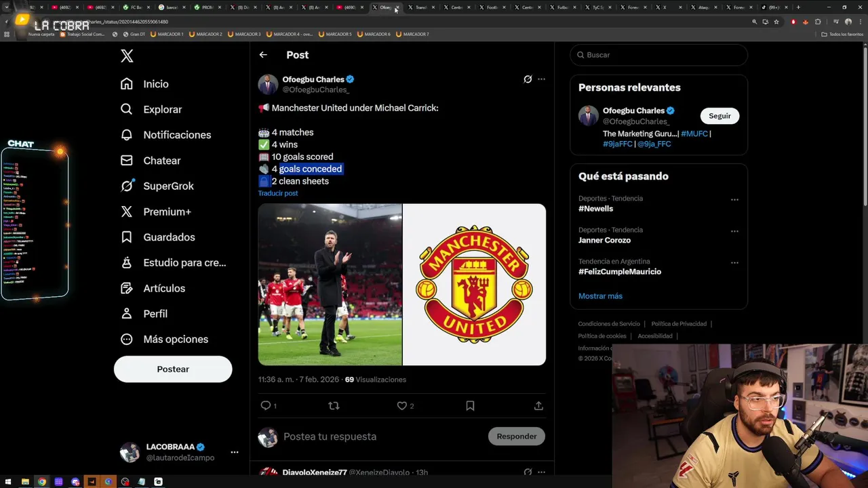Bookmark this page with star icon

[776, 22]
